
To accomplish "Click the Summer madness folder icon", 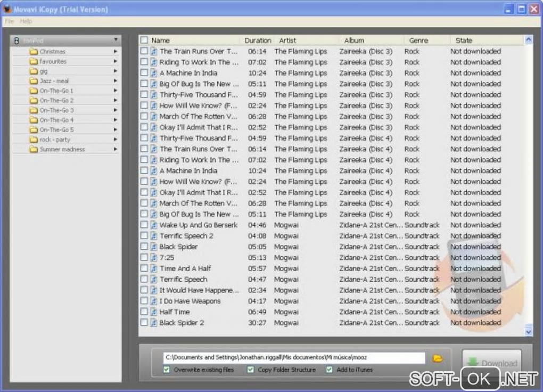I will pos(34,149).
